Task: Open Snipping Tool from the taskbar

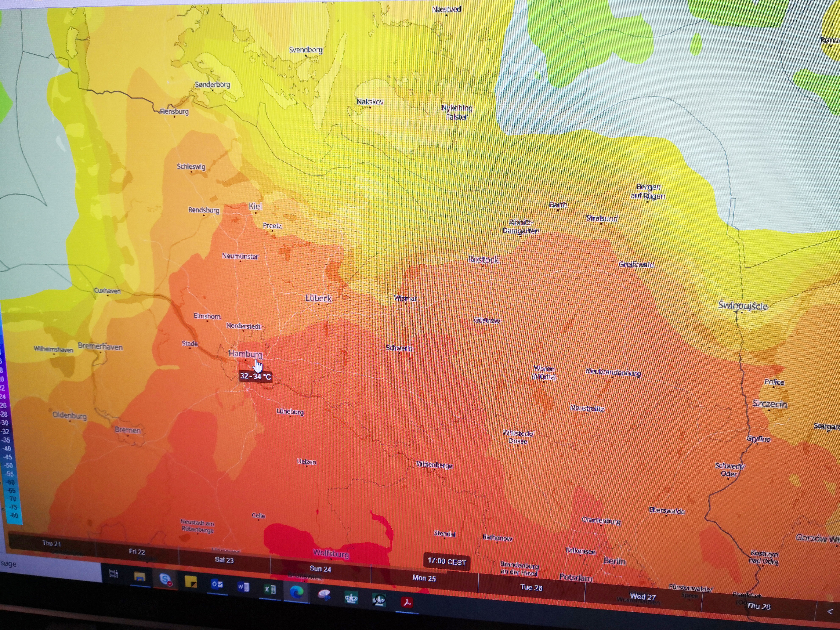Action: [x=324, y=595]
